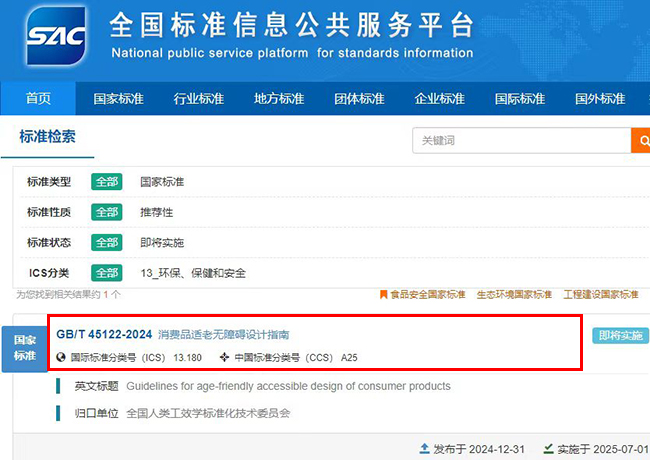Click the 全国标准信息公共服务平台 header title

[x=292, y=25]
